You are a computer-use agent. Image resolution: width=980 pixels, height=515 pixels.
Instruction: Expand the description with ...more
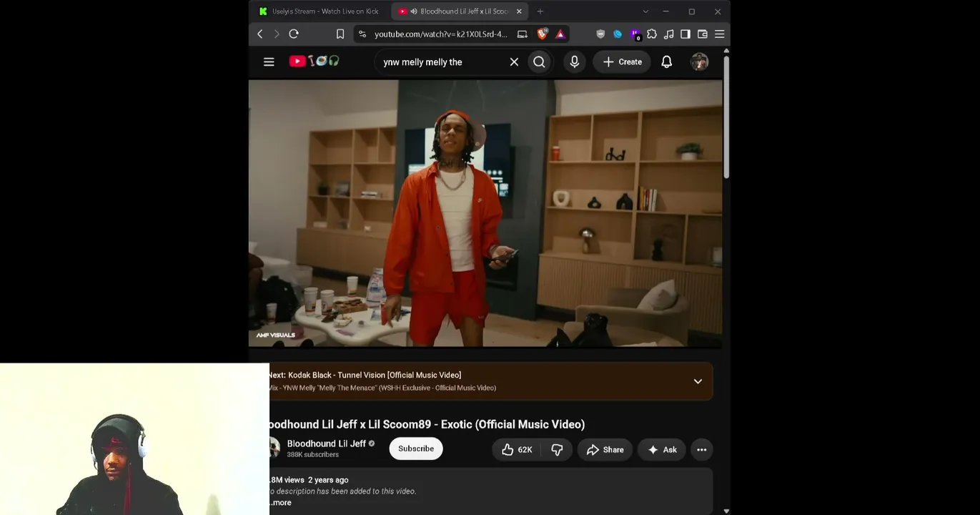coord(281,503)
